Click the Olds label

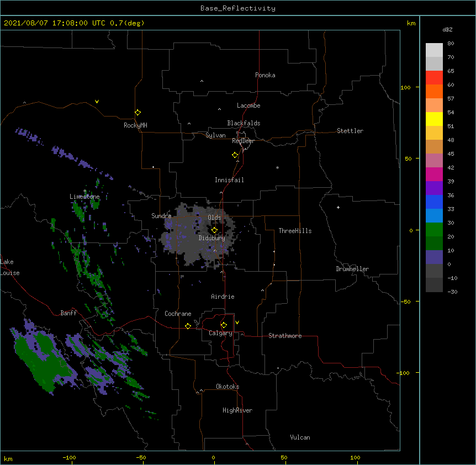pos(214,218)
